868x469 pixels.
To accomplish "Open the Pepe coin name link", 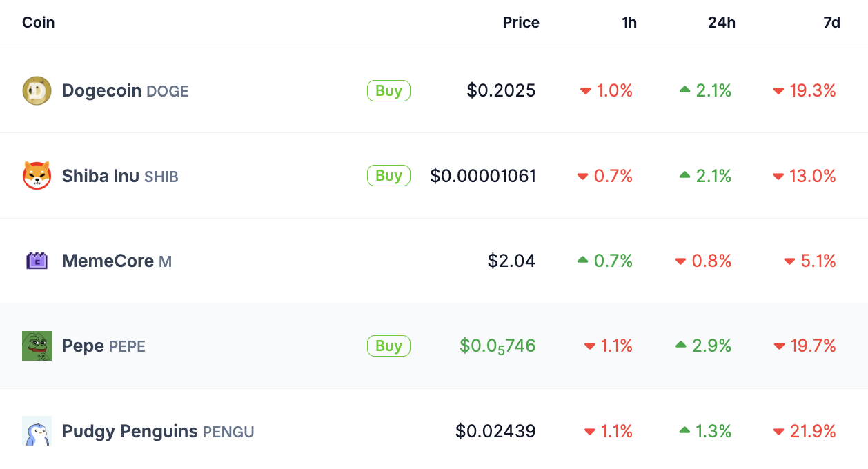I will pyautogui.click(x=83, y=346).
